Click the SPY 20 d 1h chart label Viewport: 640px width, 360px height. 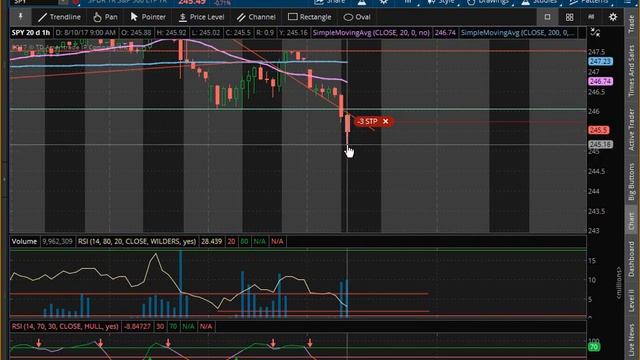tap(31, 32)
